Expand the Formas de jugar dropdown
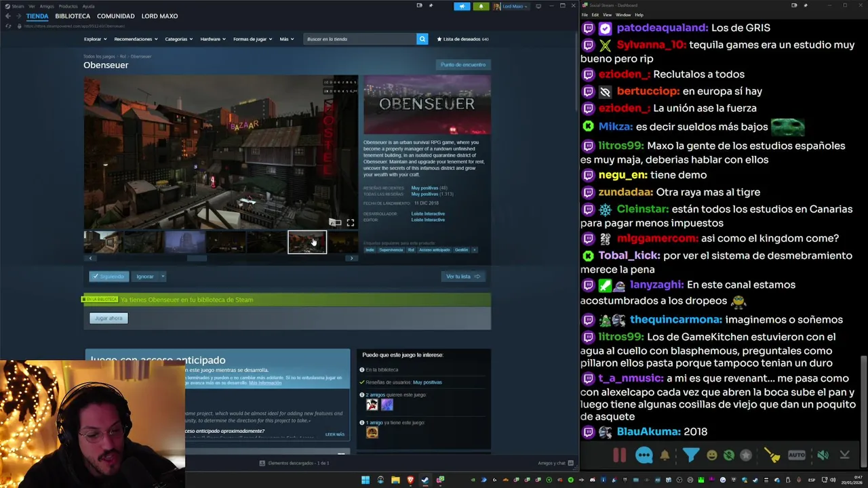868x488 pixels. [x=252, y=39]
